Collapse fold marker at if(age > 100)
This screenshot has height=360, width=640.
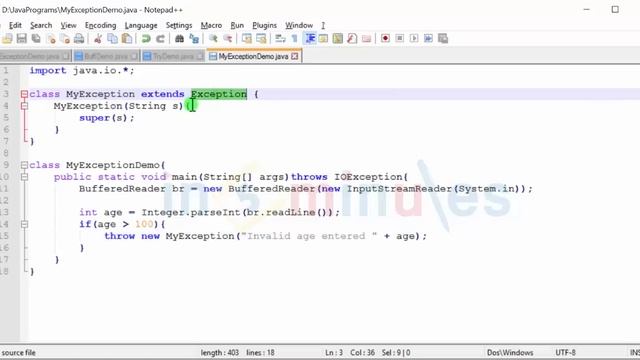24,224
